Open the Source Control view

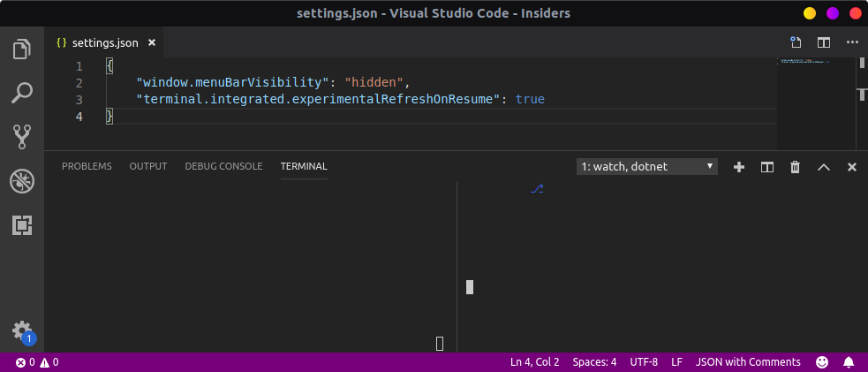pyautogui.click(x=22, y=137)
